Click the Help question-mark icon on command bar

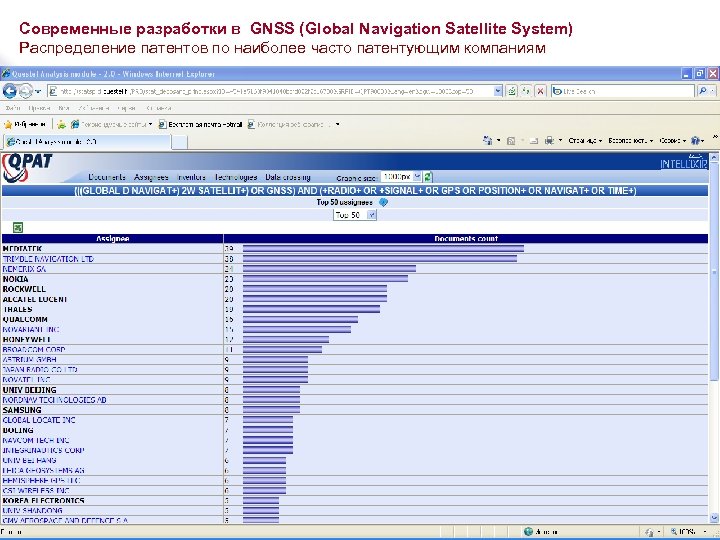pos(696,141)
